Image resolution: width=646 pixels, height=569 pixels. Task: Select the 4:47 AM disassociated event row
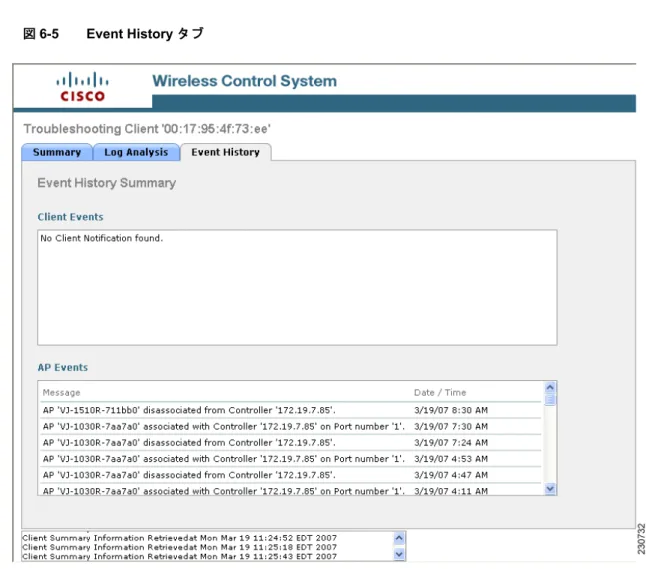(x=291, y=475)
